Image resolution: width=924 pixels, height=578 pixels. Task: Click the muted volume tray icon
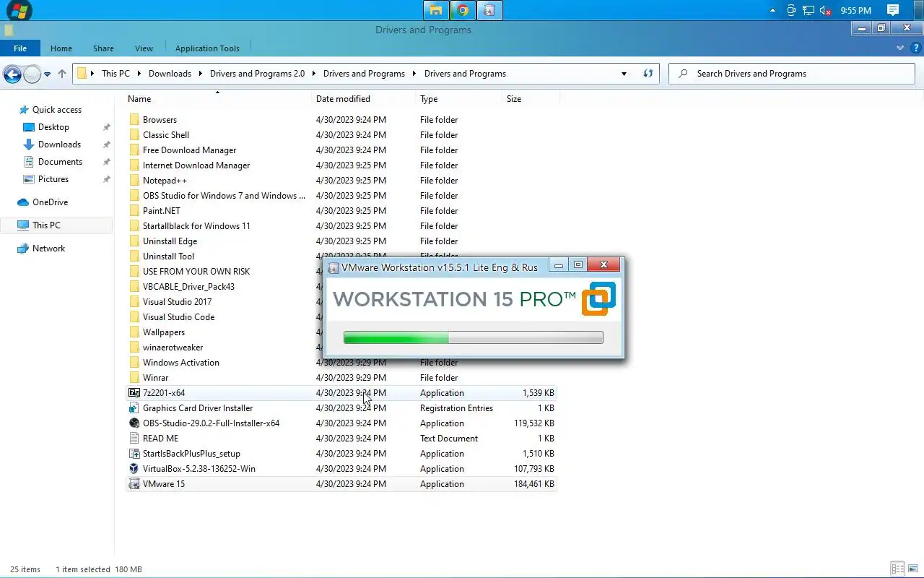(826, 10)
